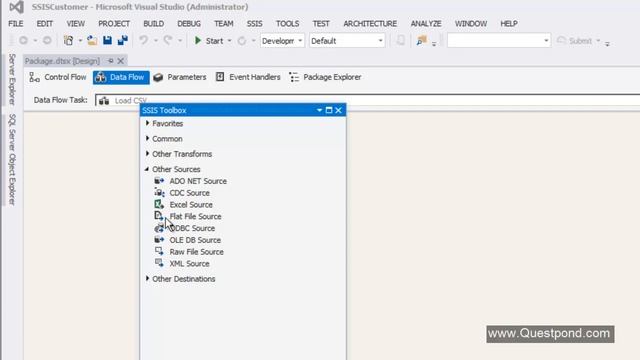Open the empty toolbar combo box

click(x=499, y=40)
